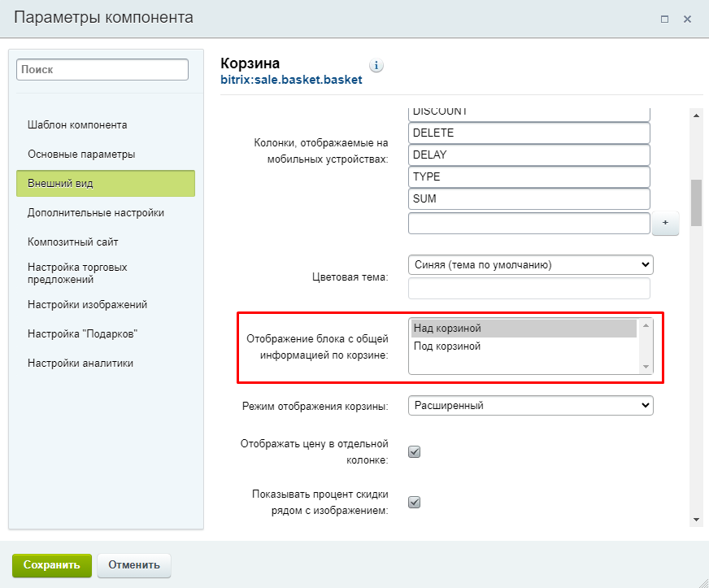Click the component info icon

click(x=376, y=66)
